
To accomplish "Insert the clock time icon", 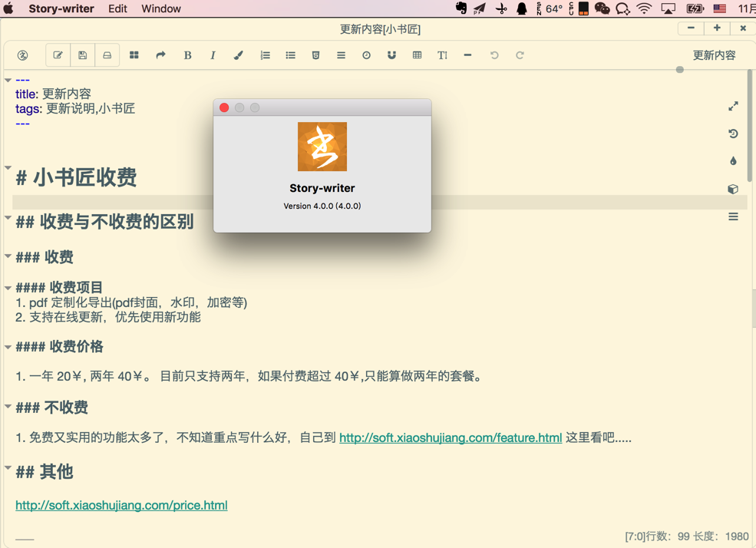I will pos(366,55).
